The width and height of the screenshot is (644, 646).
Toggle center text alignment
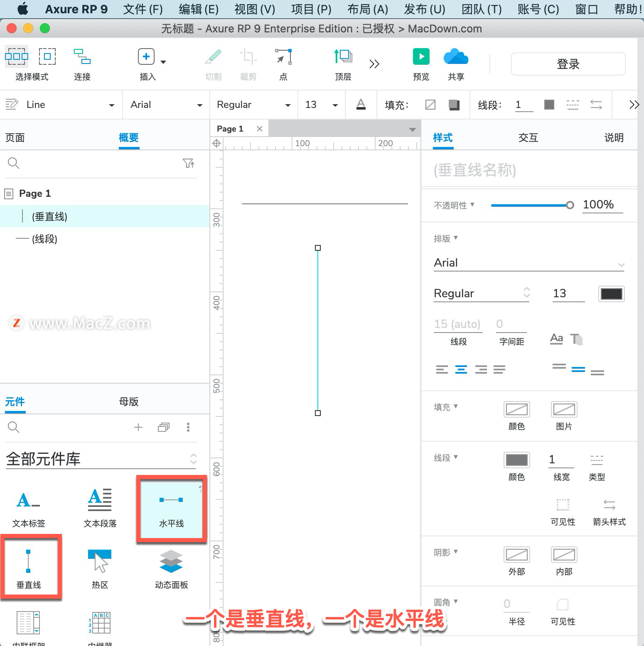pyautogui.click(x=461, y=369)
